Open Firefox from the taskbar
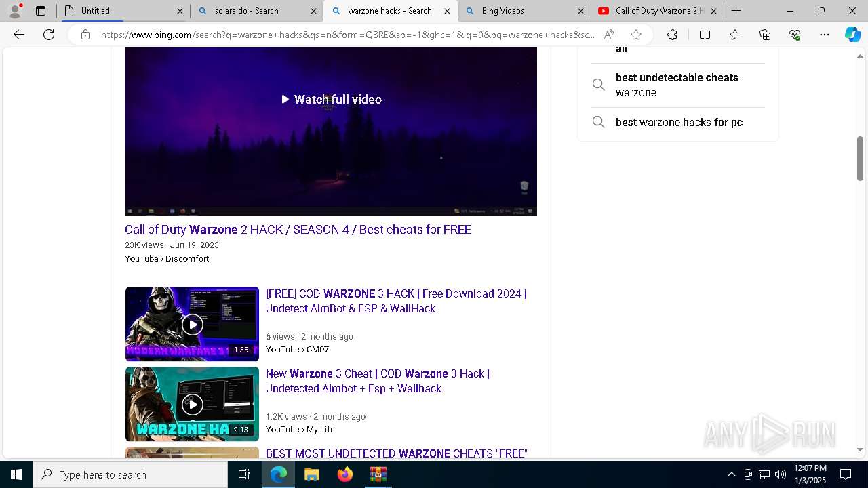The image size is (868, 488). [x=344, y=474]
